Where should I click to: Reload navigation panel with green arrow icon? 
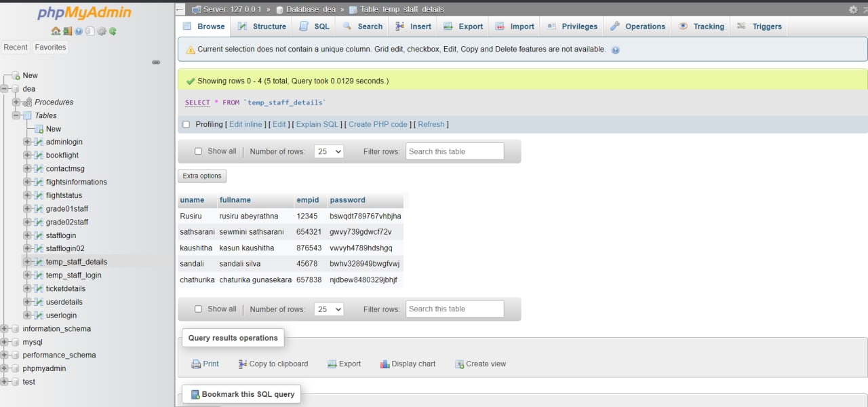pos(113,31)
